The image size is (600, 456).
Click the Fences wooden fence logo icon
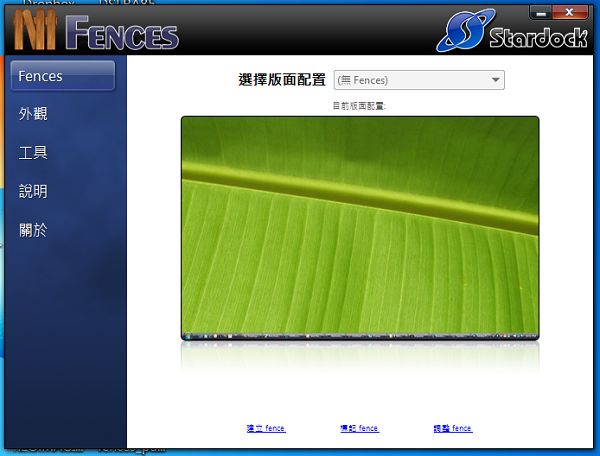35,30
